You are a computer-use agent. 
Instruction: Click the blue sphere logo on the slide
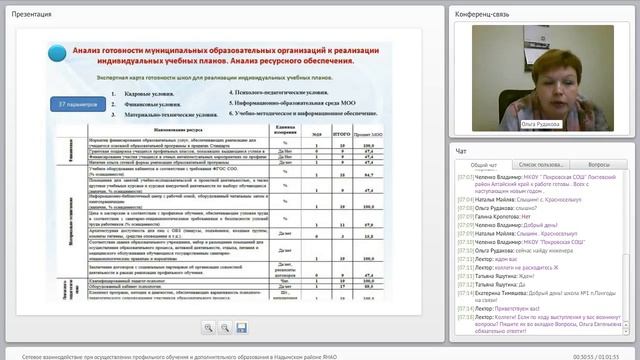coord(57,53)
